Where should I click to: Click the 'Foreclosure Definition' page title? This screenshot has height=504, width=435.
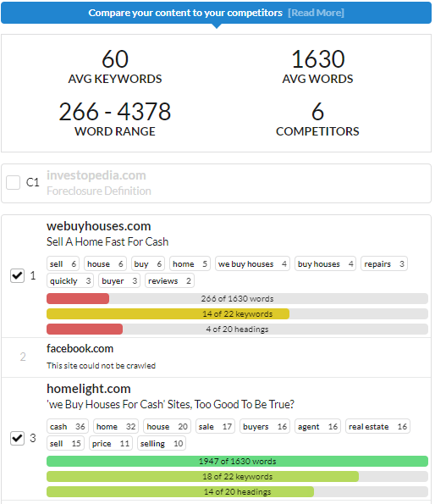click(99, 191)
